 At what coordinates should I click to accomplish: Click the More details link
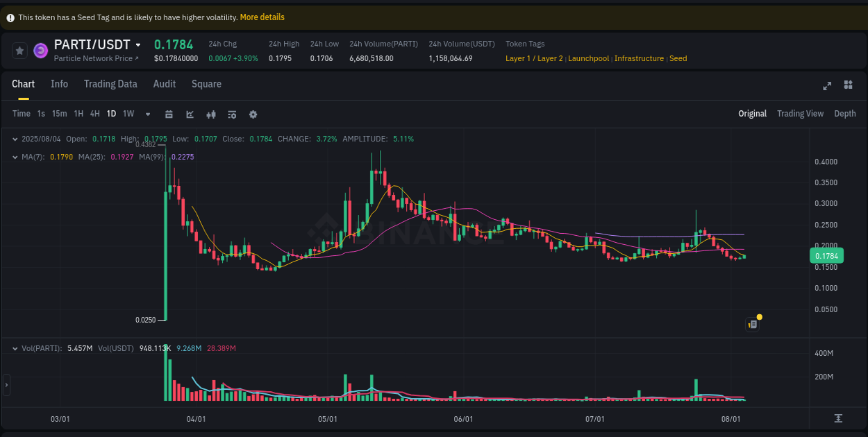coord(262,17)
